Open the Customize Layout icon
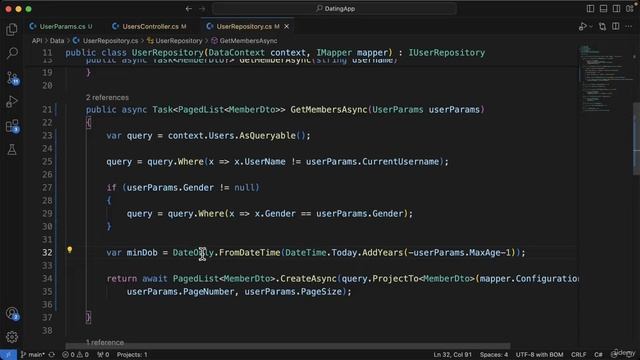Viewport: 640px width, 360px height. click(x=630, y=9)
